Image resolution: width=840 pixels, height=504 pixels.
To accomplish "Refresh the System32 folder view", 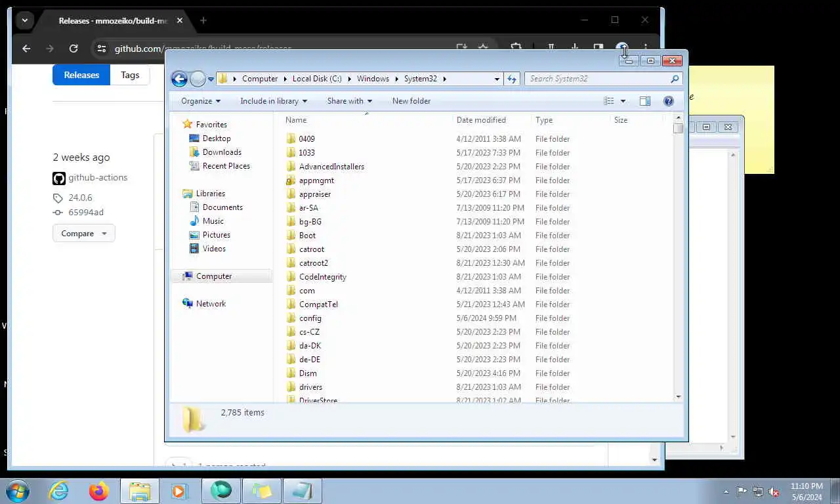I will coord(512,79).
